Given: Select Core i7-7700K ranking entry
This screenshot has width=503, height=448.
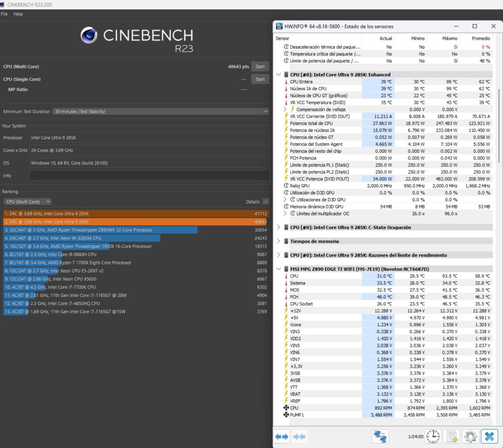Looking at the screenshot, I should click(x=136, y=287).
